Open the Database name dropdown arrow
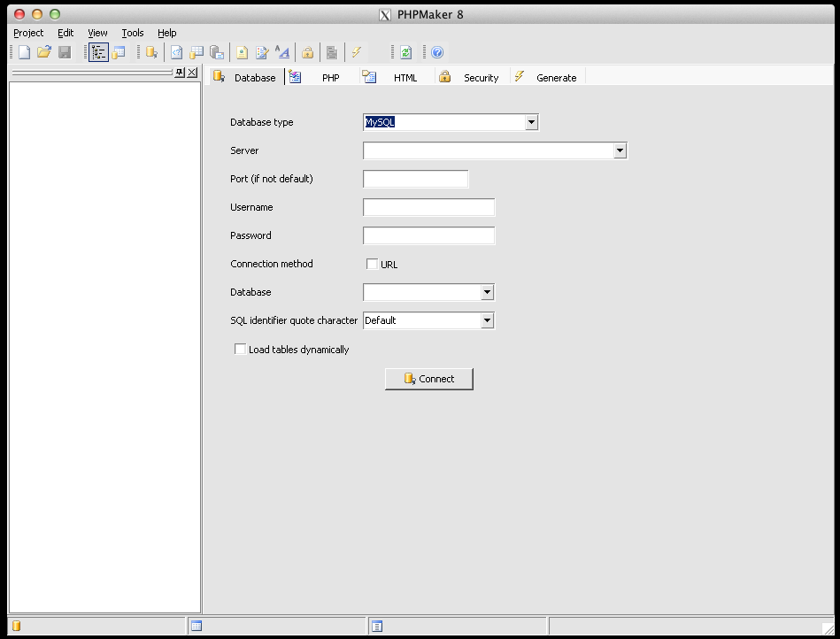Screen dimensions: 840x639 point(487,292)
